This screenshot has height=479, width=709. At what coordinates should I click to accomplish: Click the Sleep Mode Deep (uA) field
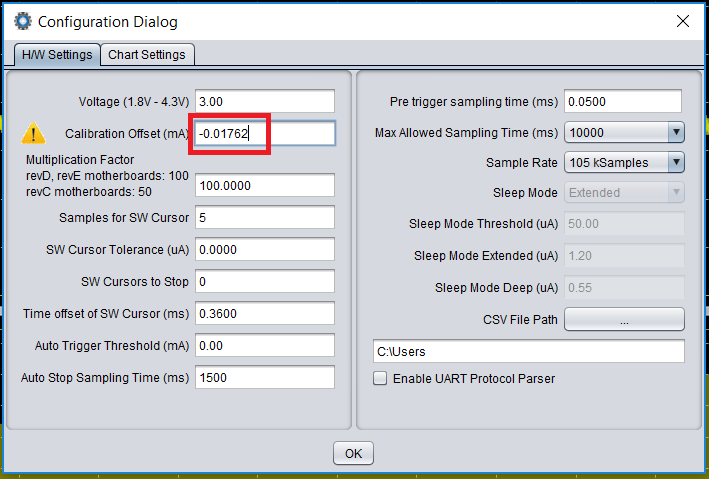(x=624, y=288)
